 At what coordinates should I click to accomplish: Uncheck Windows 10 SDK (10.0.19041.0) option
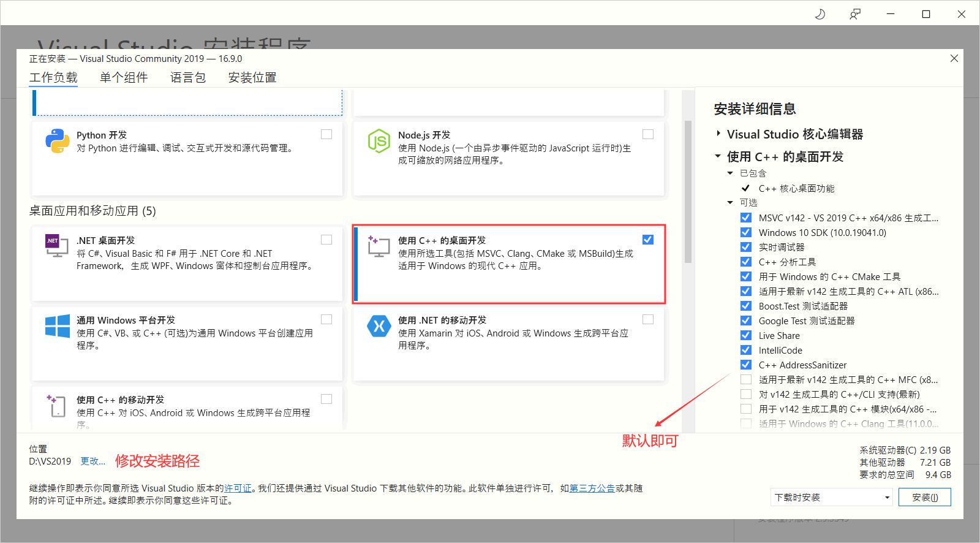pyautogui.click(x=746, y=232)
